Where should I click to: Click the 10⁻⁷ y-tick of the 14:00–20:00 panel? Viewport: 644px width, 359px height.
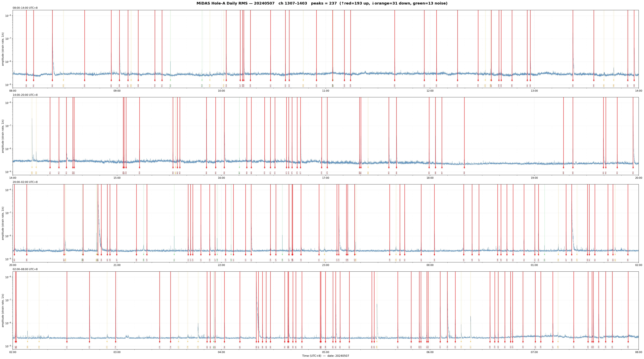[8, 126]
